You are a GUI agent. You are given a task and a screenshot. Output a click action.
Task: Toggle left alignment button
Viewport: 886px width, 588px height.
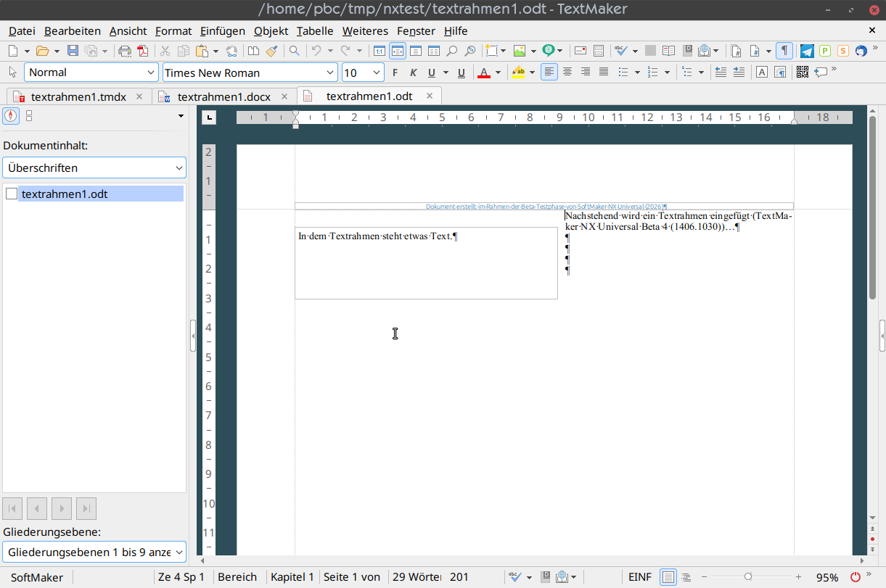[x=549, y=72]
